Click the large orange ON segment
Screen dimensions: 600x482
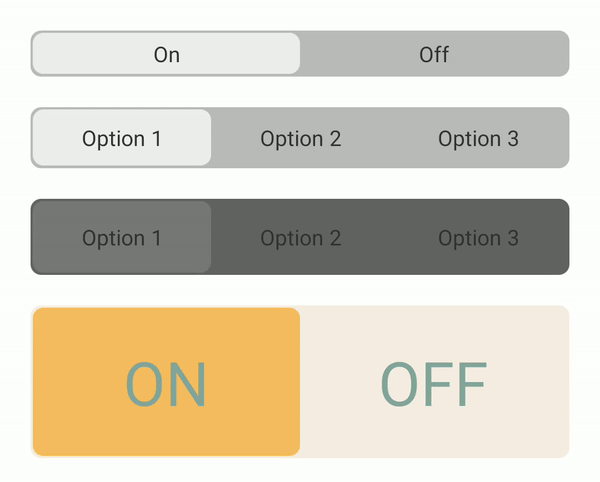166,382
